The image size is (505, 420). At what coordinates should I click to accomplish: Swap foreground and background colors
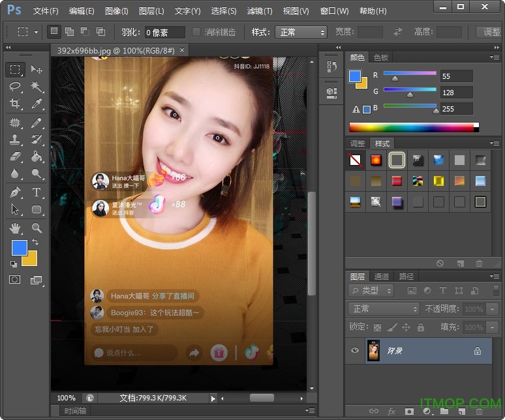[x=35, y=242]
